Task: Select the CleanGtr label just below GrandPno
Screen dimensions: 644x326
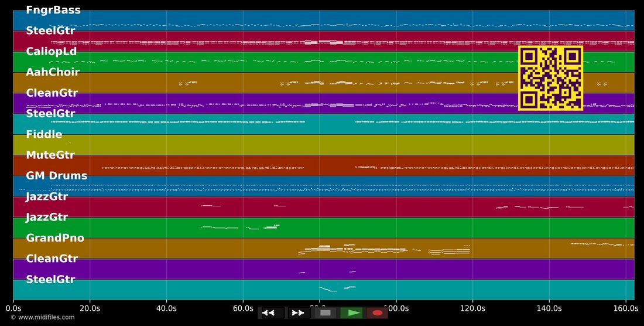Action: click(52, 259)
